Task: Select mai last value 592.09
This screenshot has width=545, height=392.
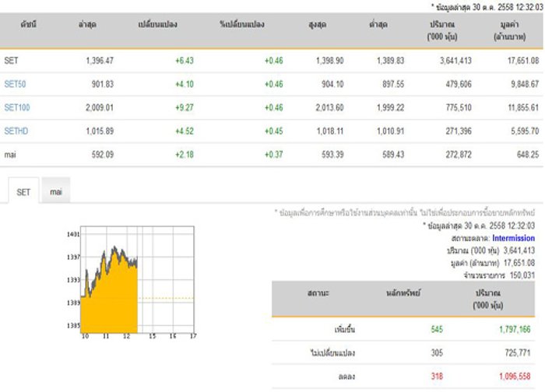Action: [102, 155]
